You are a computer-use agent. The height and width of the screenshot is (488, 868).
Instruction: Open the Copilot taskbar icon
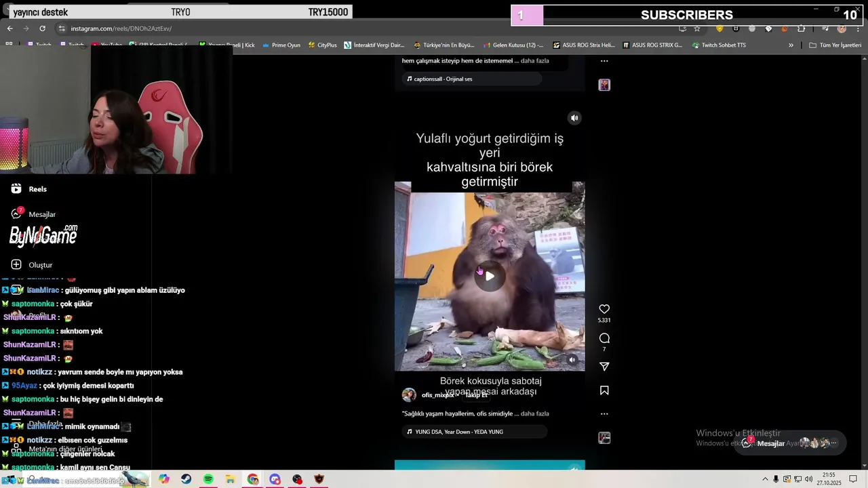164,479
